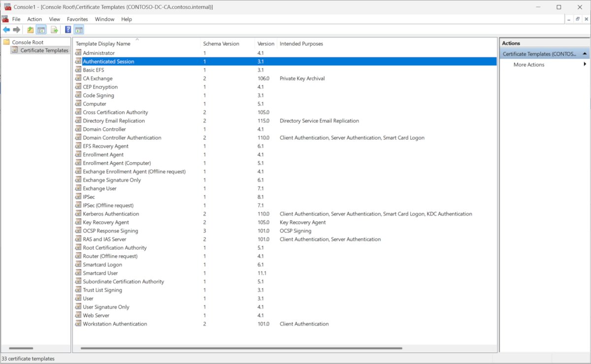The width and height of the screenshot is (591, 364).
Task: Click the Enrollment Agent template icon
Action: coord(78,155)
